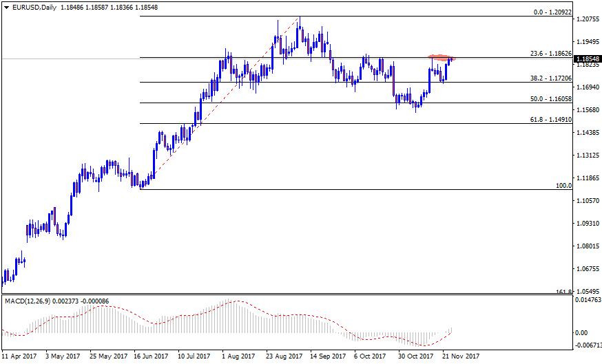Click the 0.014763 MACD scale value
This screenshot has height=364, width=602.
(588, 301)
